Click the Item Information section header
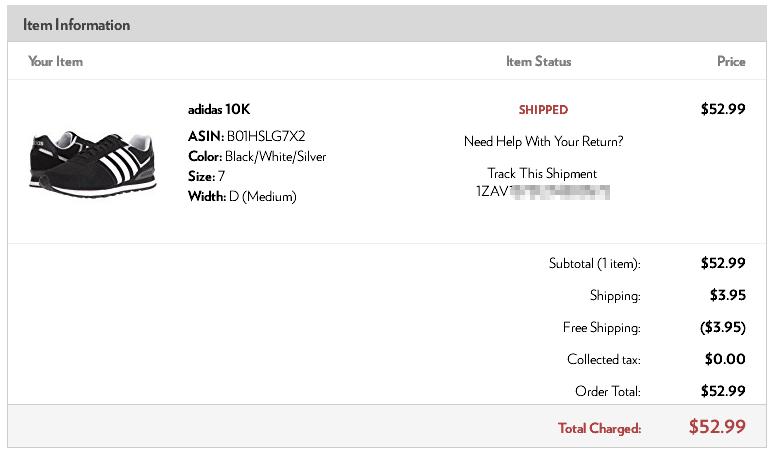 [x=77, y=25]
